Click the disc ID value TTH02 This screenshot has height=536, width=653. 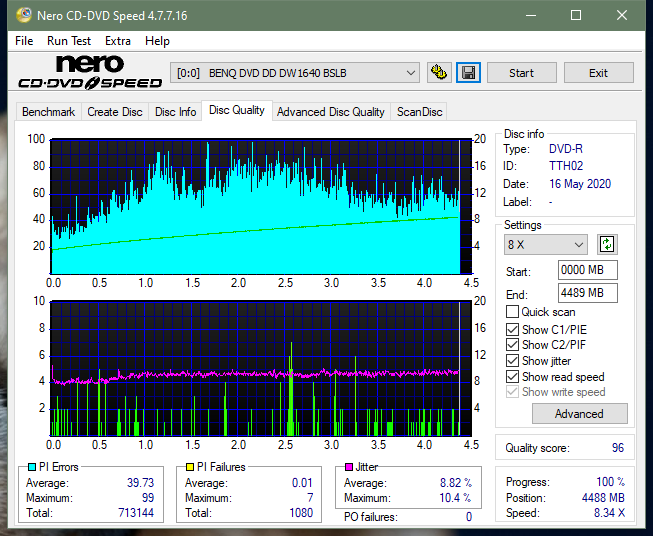click(x=566, y=166)
